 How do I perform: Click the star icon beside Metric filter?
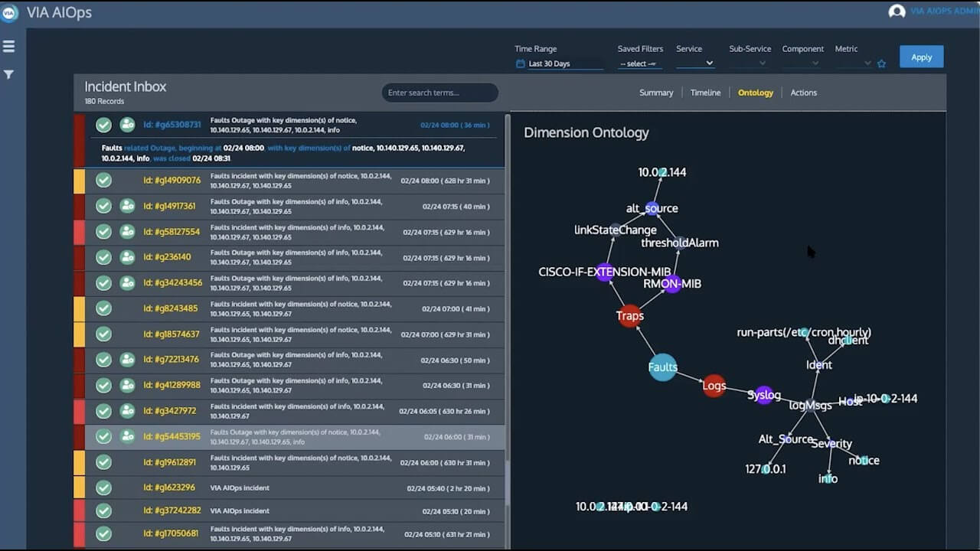click(881, 64)
